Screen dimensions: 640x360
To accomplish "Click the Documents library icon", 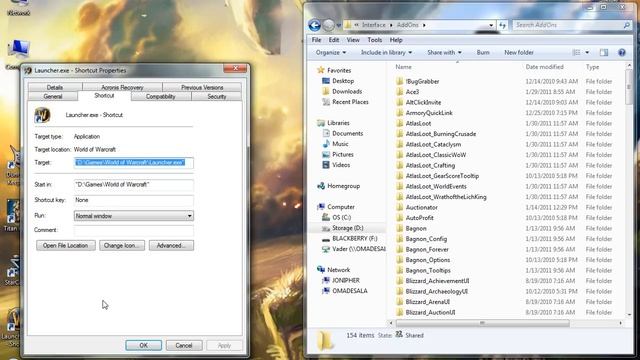I will [x=326, y=133].
